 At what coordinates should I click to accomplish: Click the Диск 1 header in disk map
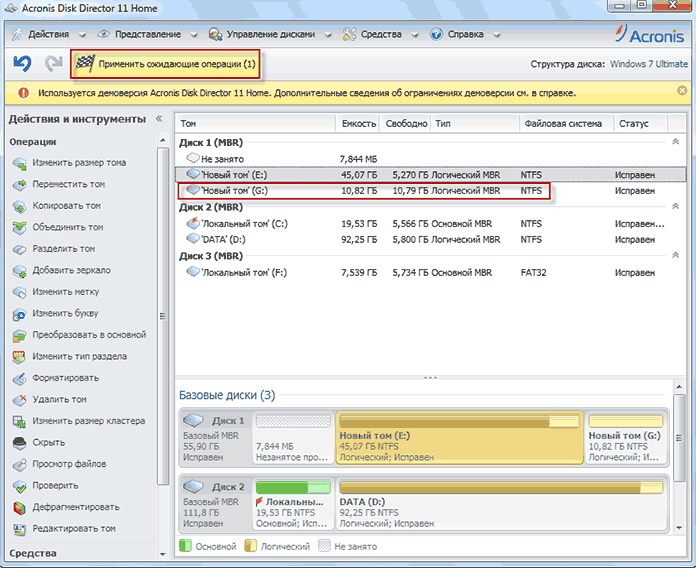pos(216,438)
